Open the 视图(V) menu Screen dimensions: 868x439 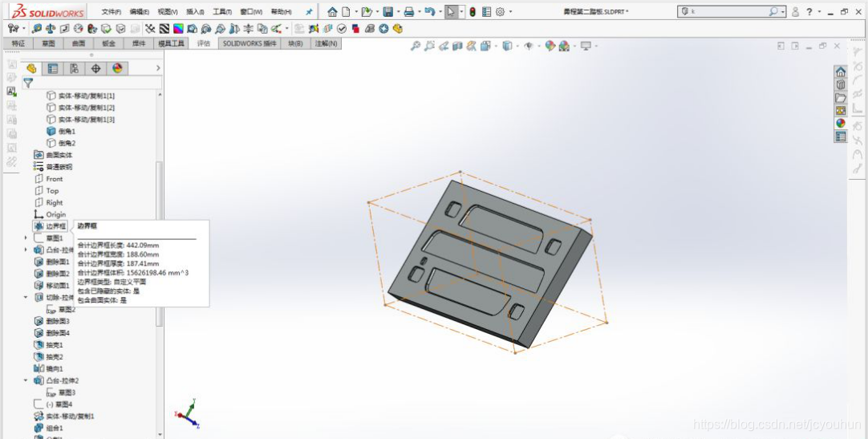(168, 11)
